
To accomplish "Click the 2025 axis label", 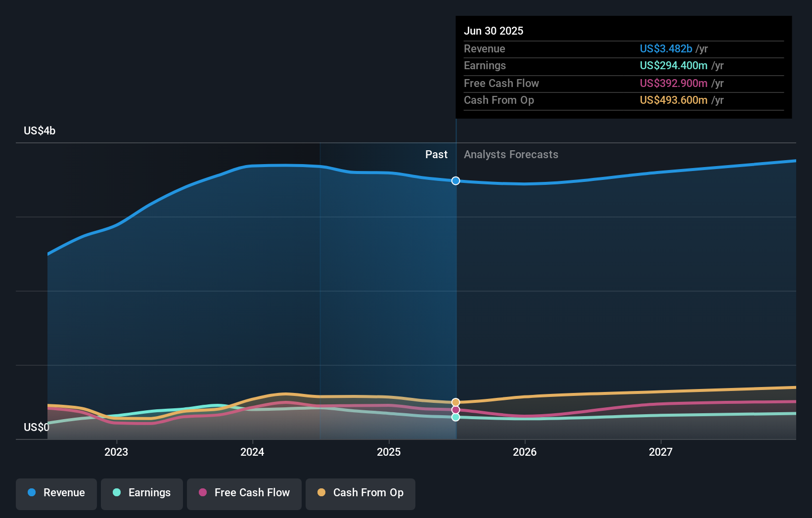I will point(389,452).
